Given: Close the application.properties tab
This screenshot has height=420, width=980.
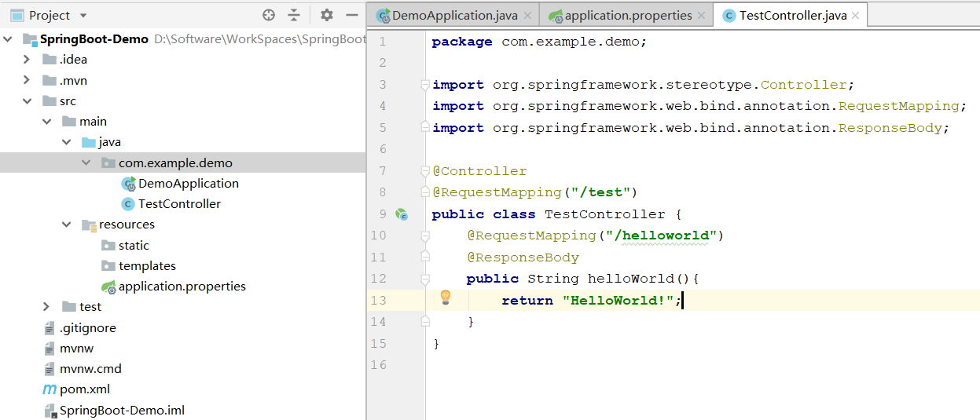Looking at the screenshot, I should (702, 16).
